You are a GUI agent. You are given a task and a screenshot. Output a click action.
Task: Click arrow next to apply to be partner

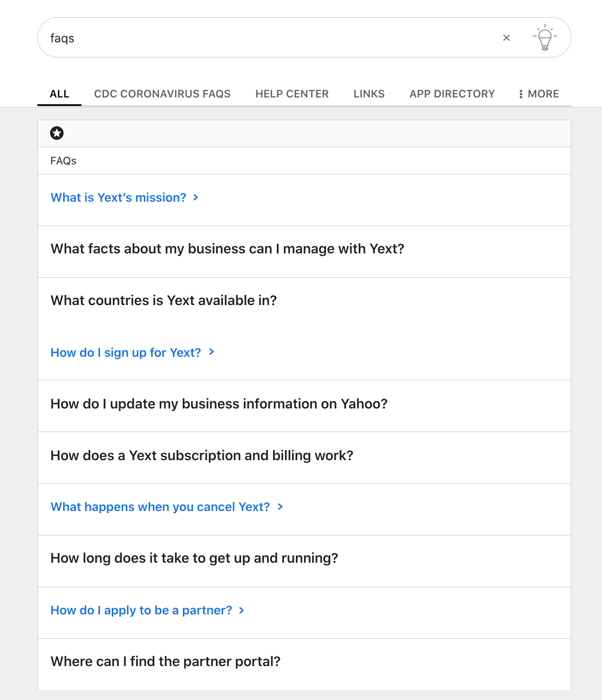pos(241,610)
